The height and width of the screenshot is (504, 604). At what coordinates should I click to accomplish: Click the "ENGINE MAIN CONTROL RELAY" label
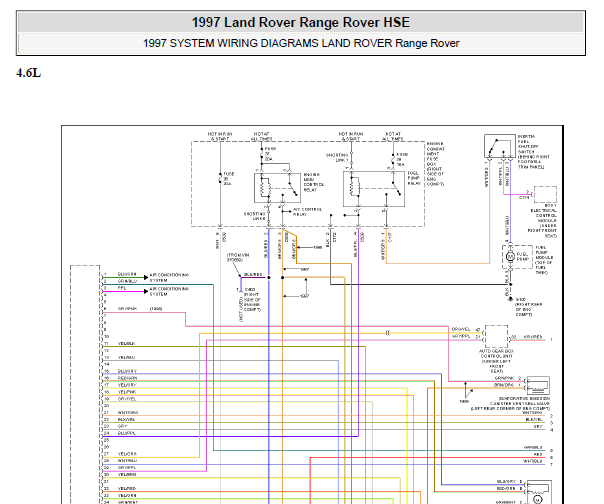(x=314, y=182)
